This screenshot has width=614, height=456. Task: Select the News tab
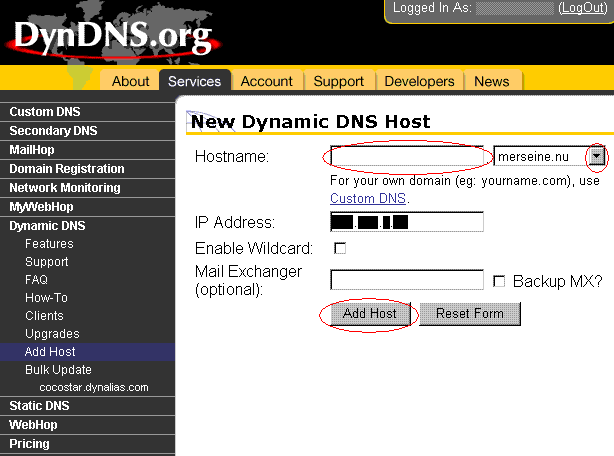(x=492, y=82)
